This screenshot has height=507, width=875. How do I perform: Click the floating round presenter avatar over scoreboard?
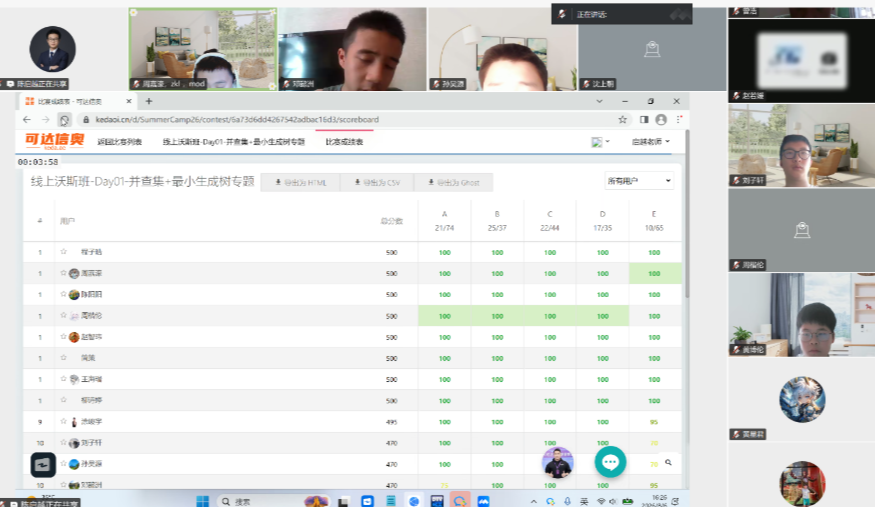[x=557, y=463]
